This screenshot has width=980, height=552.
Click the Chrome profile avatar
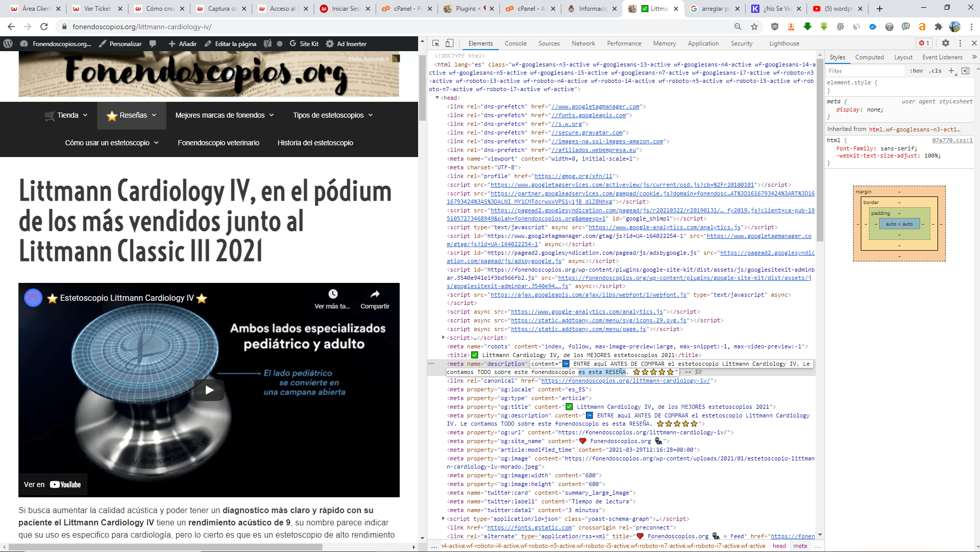[955, 27]
